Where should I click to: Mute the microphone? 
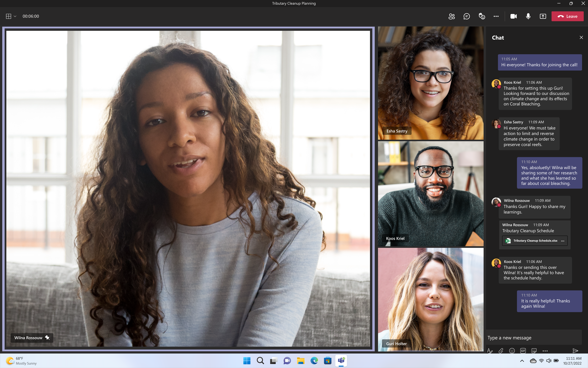coord(528,16)
